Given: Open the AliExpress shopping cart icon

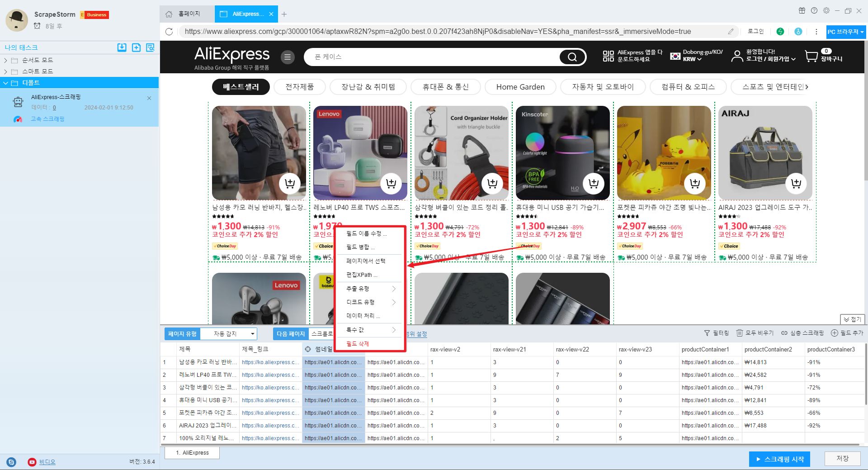Looking at the screenshot, I should click(811, 56).
